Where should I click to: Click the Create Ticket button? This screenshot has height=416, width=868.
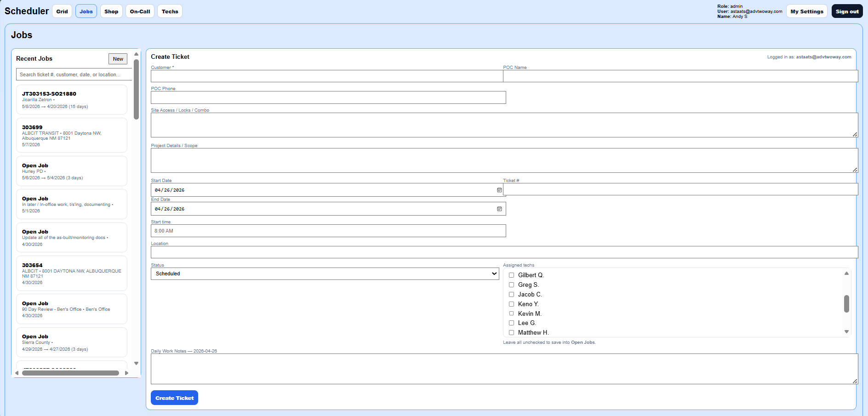click(x=174, y=397)
